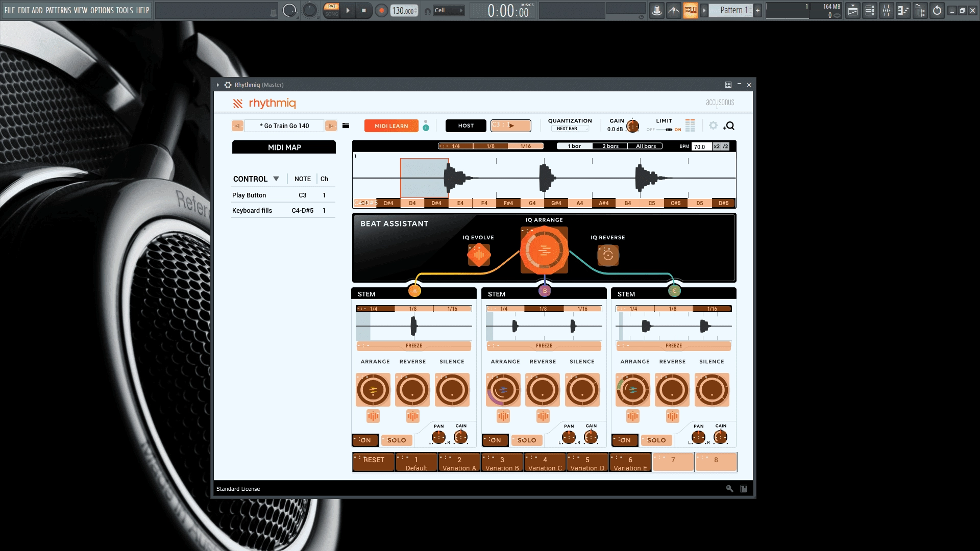Click the key icon in license bar
The width and height of the screenshot is (980, 551).
pos(729,489)
